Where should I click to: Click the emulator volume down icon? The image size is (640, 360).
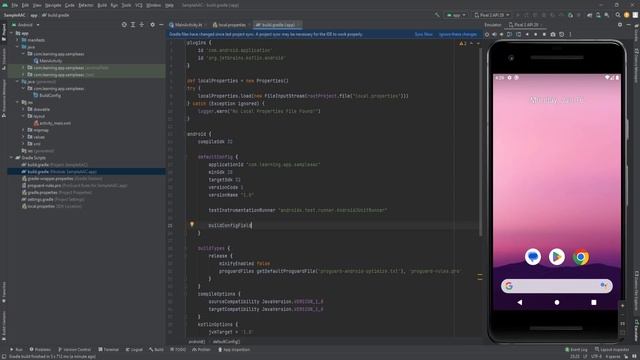click(x=502, y=34)
